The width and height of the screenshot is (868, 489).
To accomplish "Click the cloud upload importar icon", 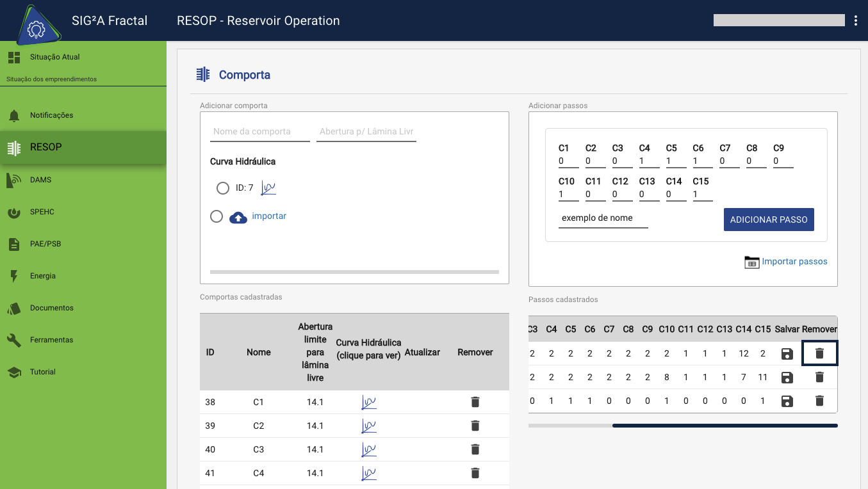I will tap(238, 217).
